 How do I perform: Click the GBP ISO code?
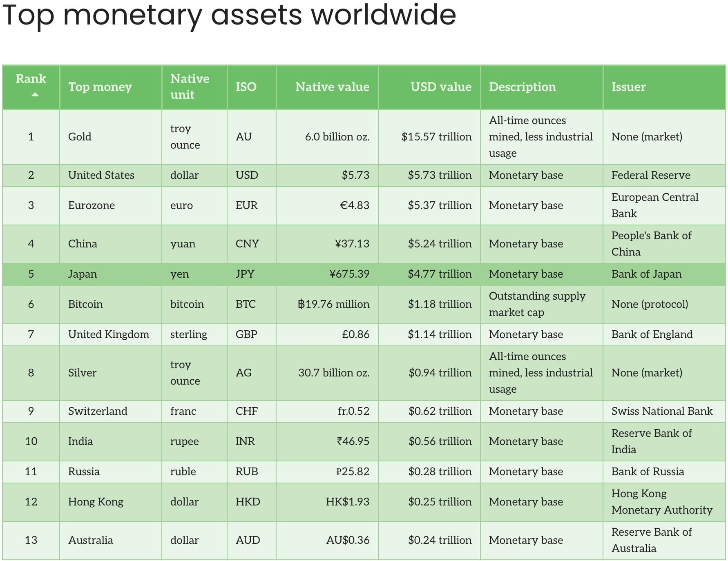[246, 334]
